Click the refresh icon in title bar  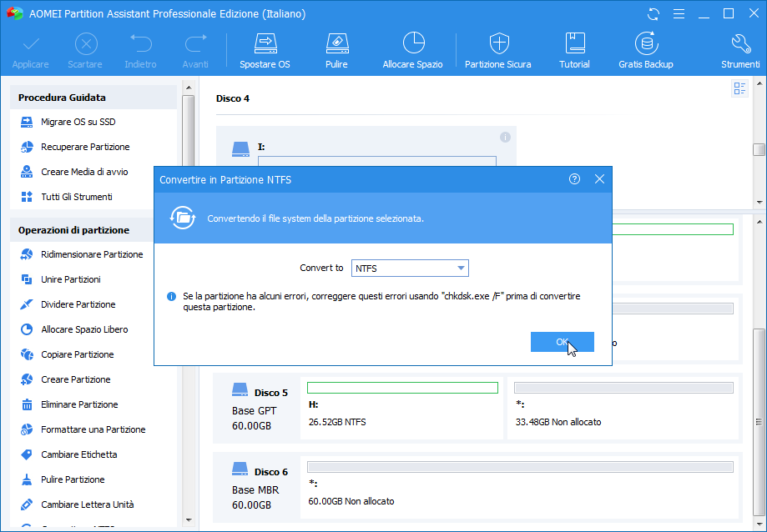[653, 14]
